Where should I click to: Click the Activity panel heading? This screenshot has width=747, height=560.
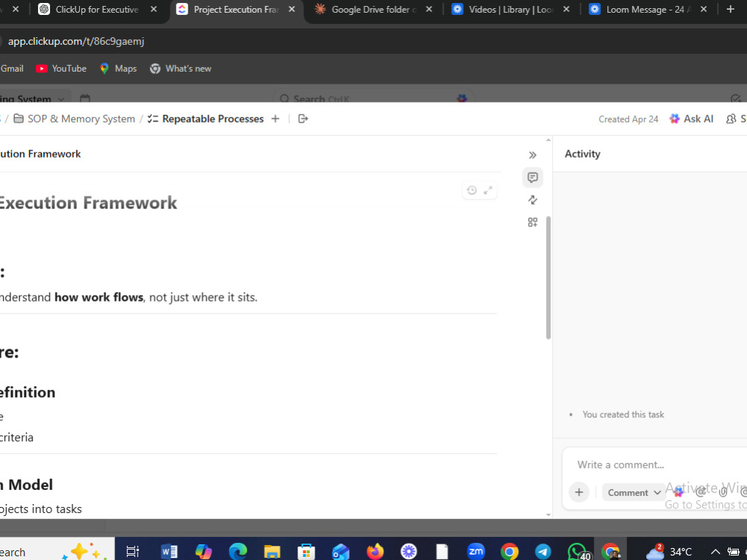tap(582, 154)
